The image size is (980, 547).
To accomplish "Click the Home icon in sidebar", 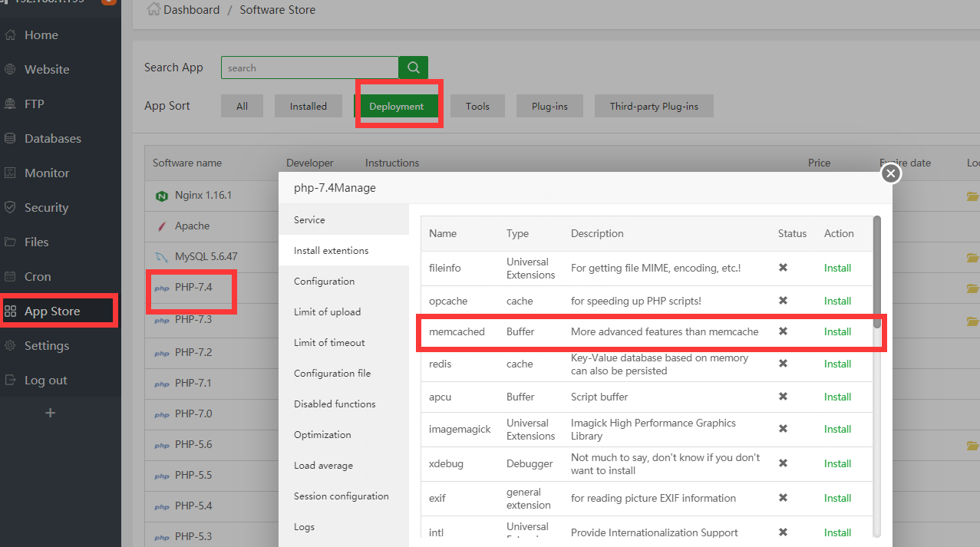I will click(10, 35).
